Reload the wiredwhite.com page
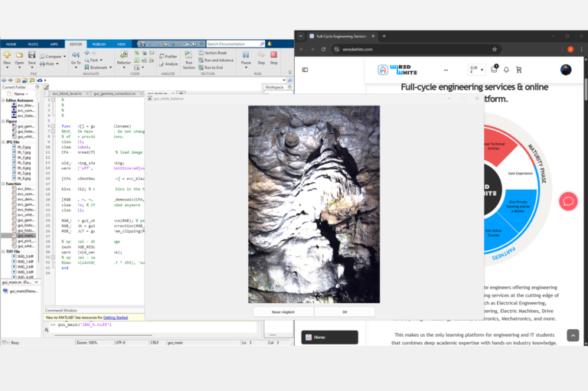This screenshot has height=391, width=588. click(323, 49)
